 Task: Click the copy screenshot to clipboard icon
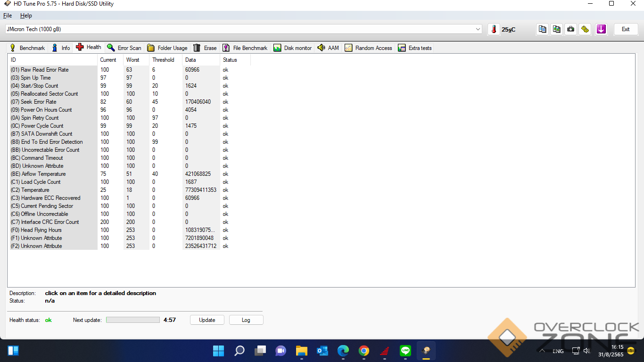pos(557,29)
